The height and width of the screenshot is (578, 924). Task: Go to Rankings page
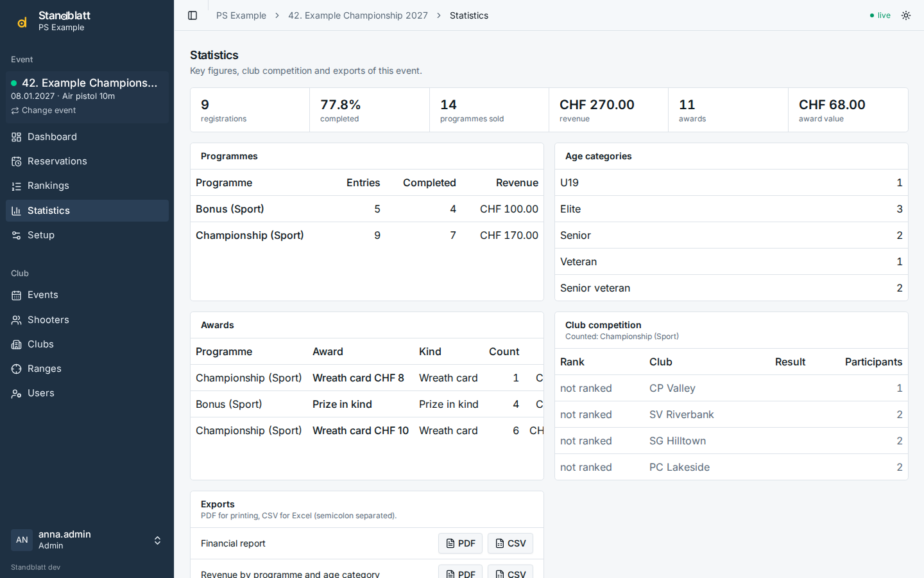click(x=87, y=186)
